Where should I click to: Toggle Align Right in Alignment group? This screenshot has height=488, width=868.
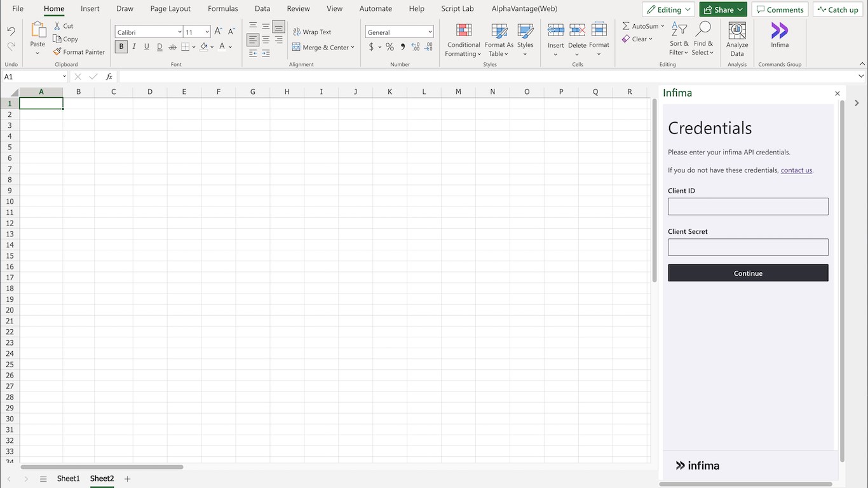coord(279,39)
